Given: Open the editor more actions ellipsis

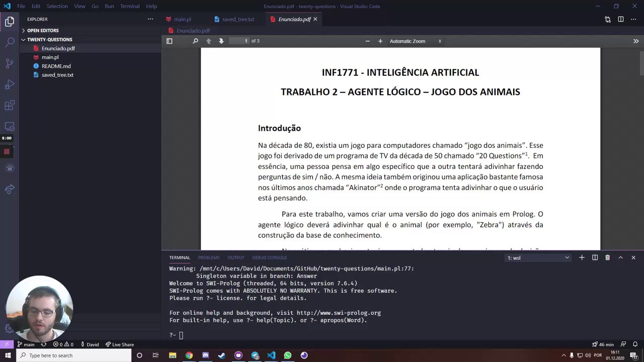Looking at the screenshot, I should click(x=634, y=19).
